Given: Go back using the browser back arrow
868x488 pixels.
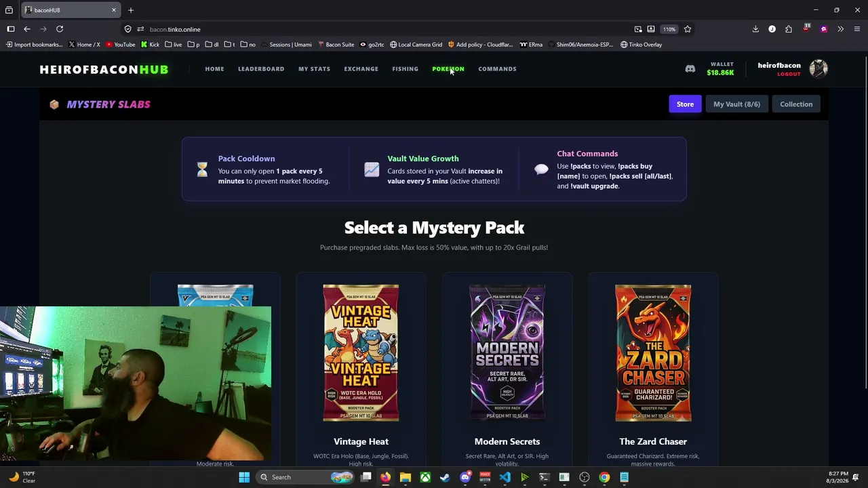Looking at the screenshot, I should click(x=27, y=29).
